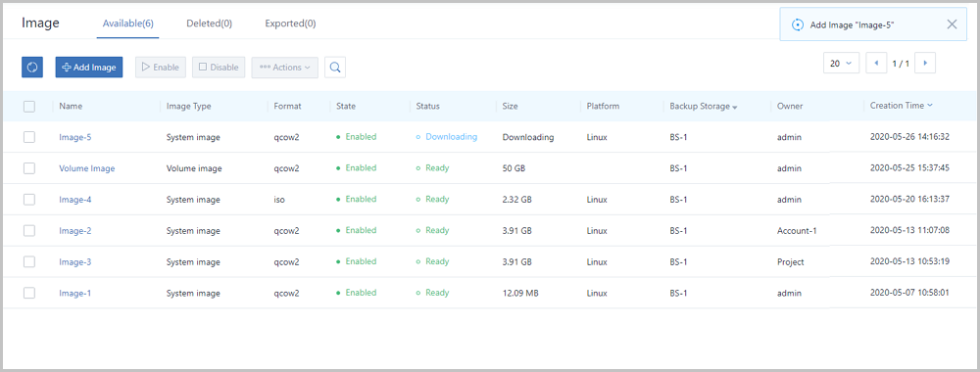
Task: Check the Image-5 row checkbox
Action: tap(29, 137)
